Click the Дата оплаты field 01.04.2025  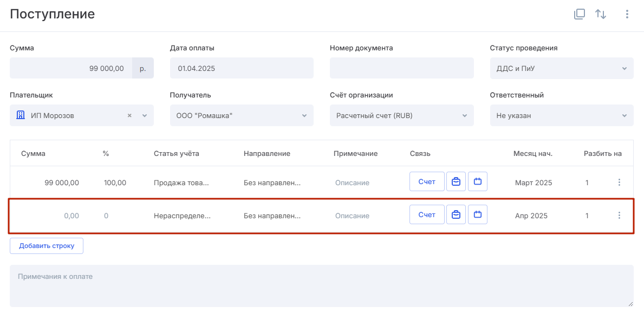[x=242, y=68]
